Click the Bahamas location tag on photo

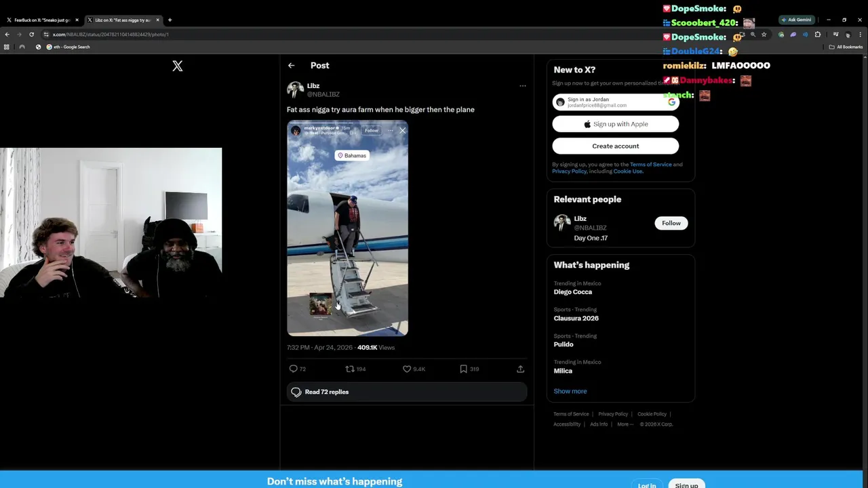(352, 155)
